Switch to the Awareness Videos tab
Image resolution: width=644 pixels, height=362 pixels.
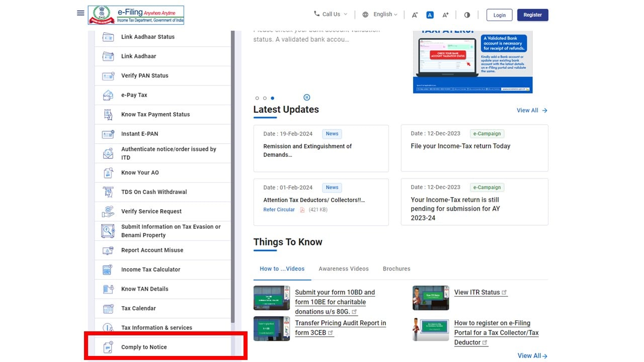coord(344,268)
